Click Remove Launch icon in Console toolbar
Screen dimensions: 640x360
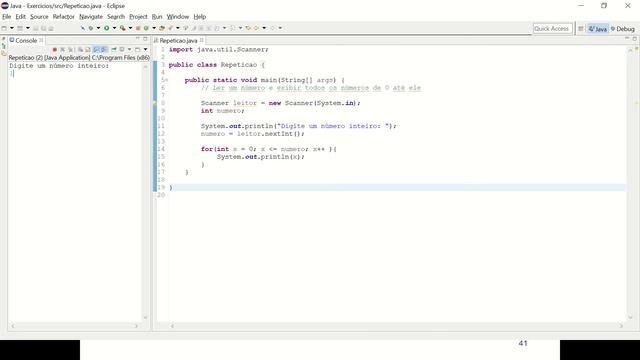pyautogui.click(x=62, y=49)
